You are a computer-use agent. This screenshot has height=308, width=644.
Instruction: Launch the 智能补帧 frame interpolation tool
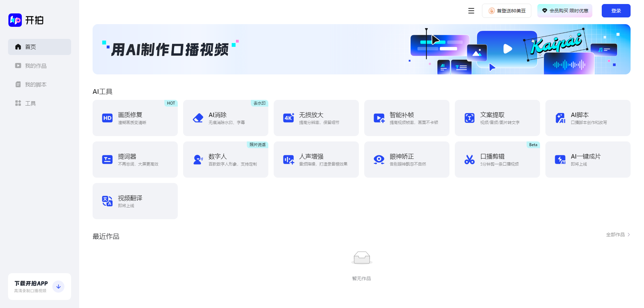coord(407,118)
